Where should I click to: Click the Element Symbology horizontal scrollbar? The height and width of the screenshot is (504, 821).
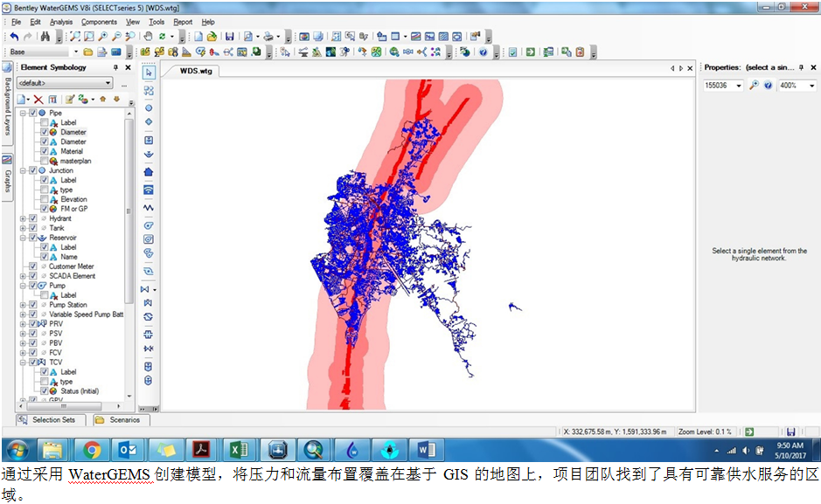tap(64, 405)
